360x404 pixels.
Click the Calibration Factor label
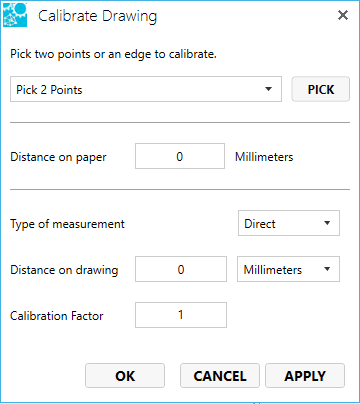click(57, 316)
